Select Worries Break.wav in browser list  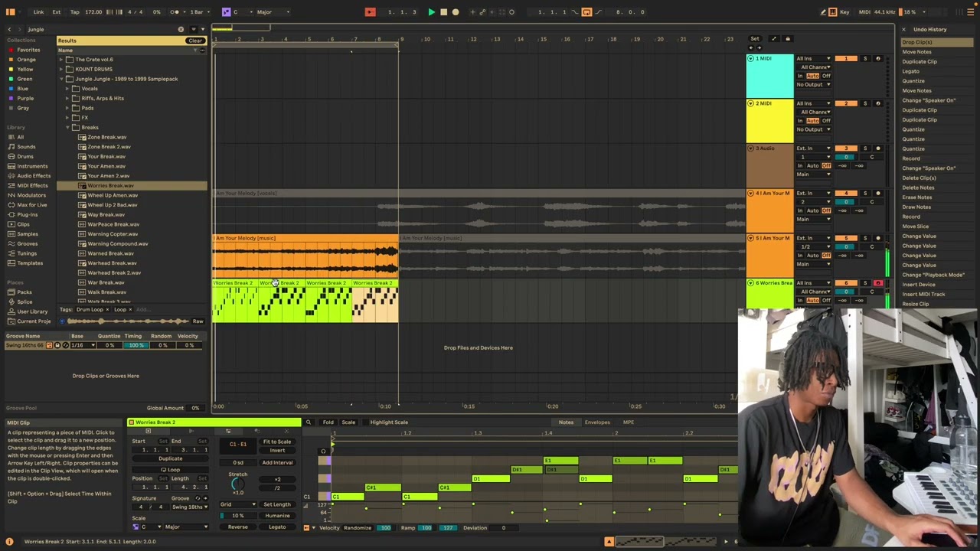pyautogui.click(x=110, y=186)
